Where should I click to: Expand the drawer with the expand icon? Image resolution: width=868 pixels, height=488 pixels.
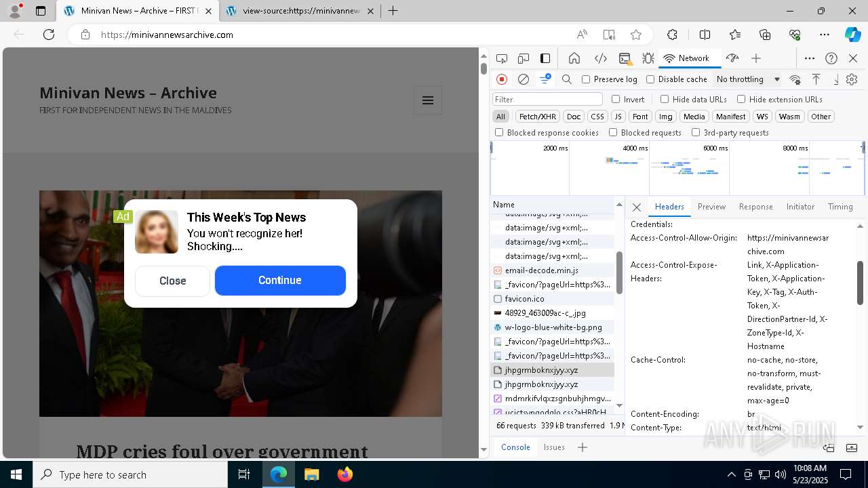point(852,448)
